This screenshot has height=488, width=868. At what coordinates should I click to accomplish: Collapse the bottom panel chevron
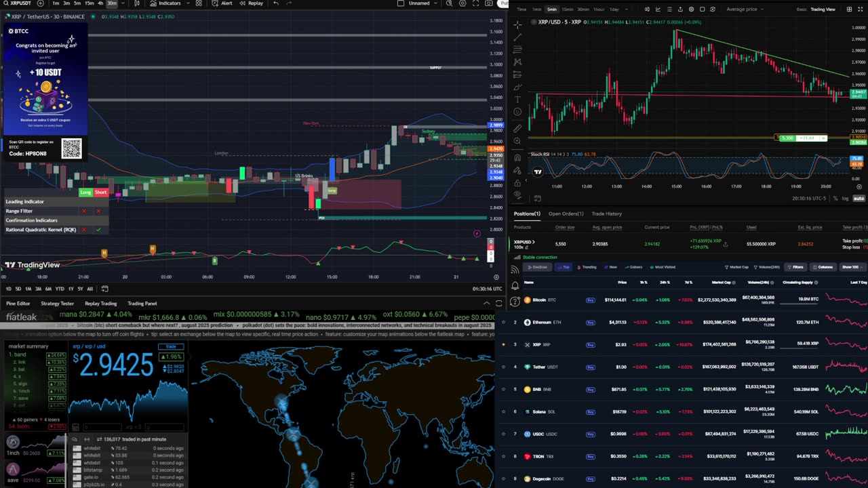487,303
